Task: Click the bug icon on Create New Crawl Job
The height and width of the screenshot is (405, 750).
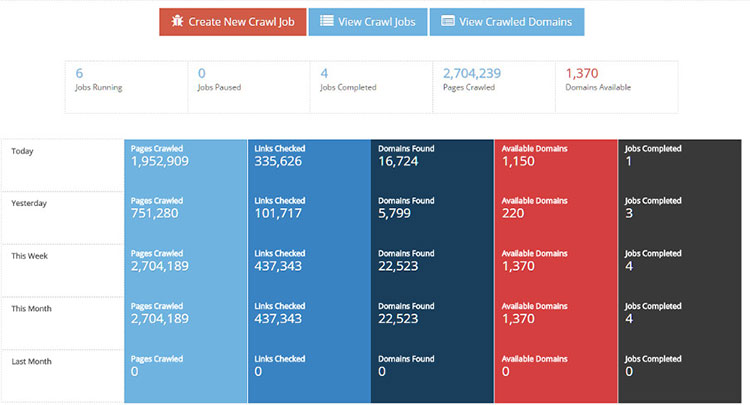Action: coord(177,21)
